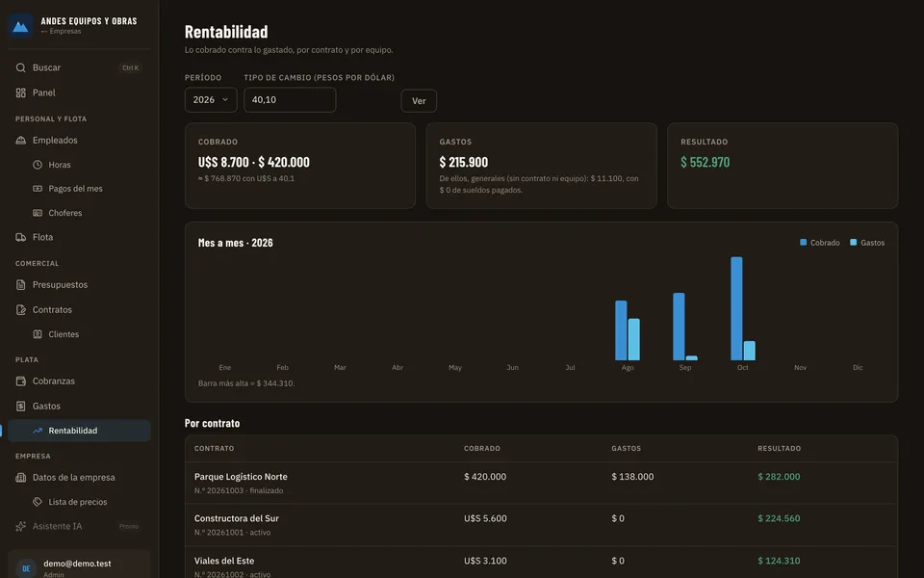
Task: Click the Clientes contact icon
Action: click(38, 334)
